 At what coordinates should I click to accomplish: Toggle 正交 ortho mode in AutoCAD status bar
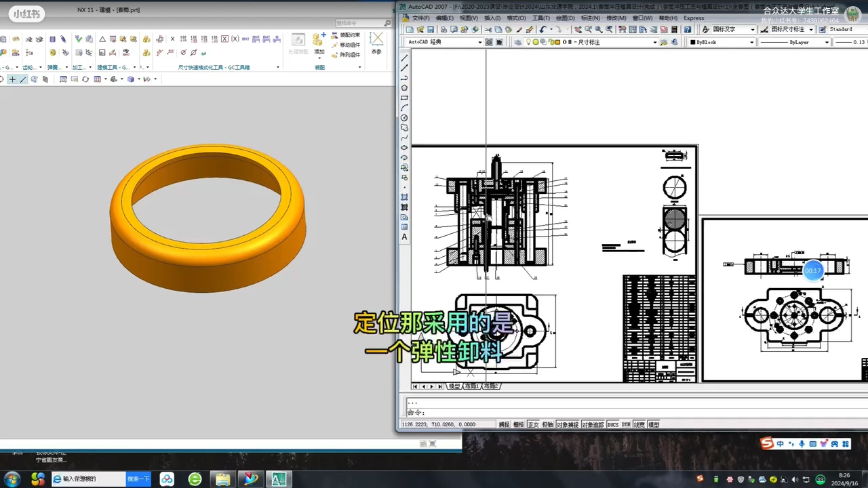534,424
